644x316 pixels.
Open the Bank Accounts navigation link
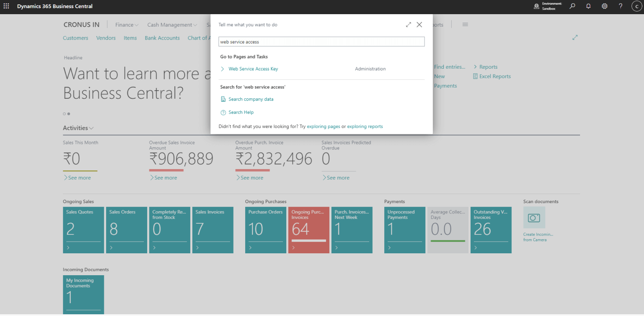tap(162, 38)
